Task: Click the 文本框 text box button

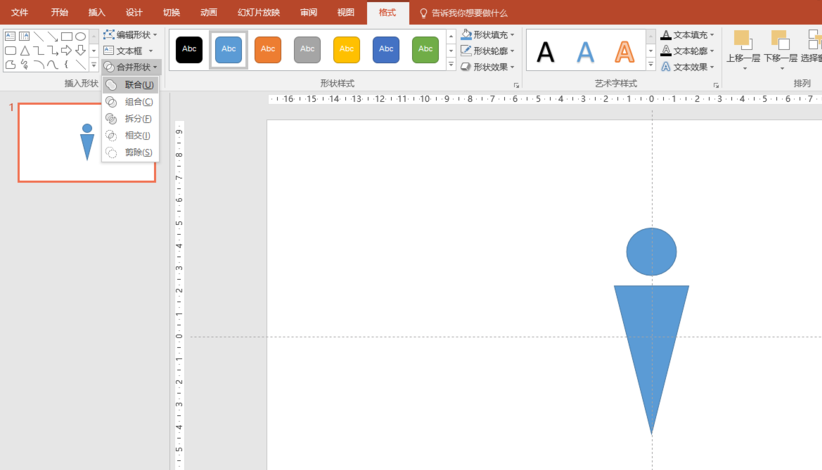Action: [129, 51]
